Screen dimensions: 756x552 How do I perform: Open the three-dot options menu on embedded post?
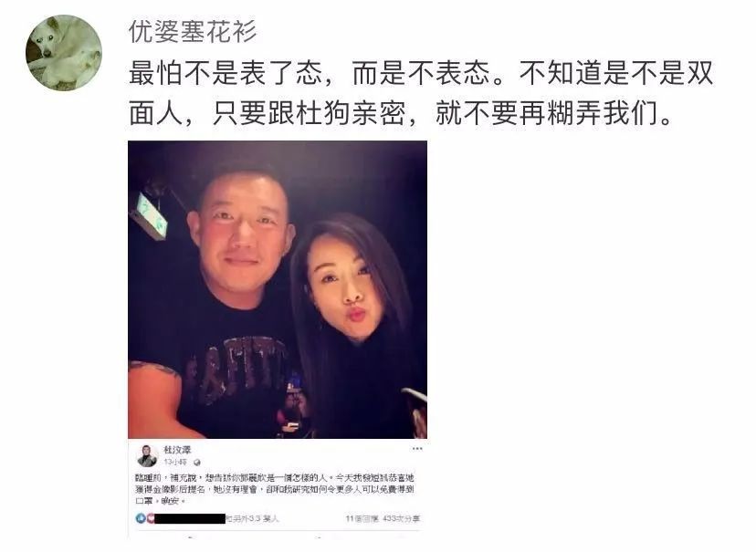(417, 448)
